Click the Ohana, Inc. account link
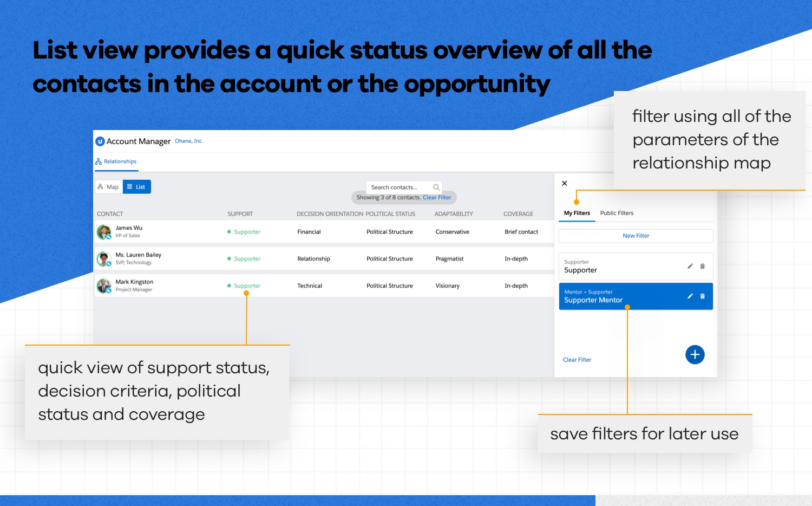The width and height of the screenshot is (812, 506). coord(189,141)
